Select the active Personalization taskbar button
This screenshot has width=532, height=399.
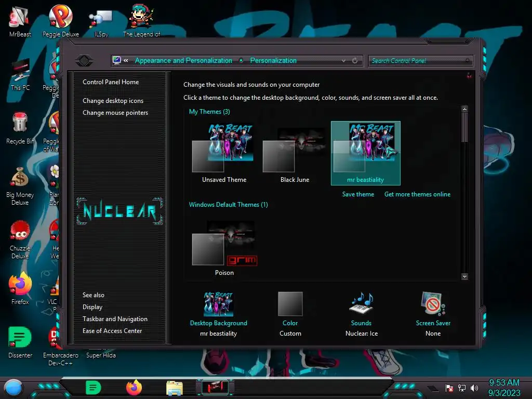215,388
